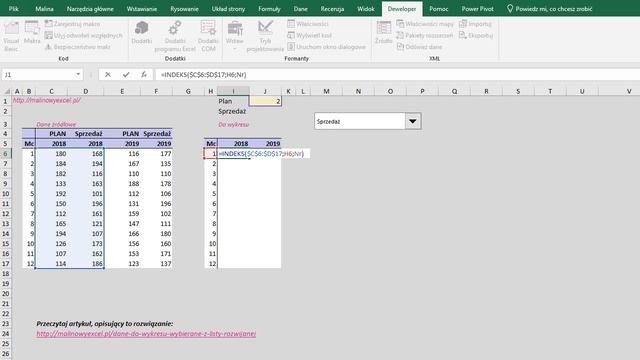Switch to the Malina tab

pos(44,9)
